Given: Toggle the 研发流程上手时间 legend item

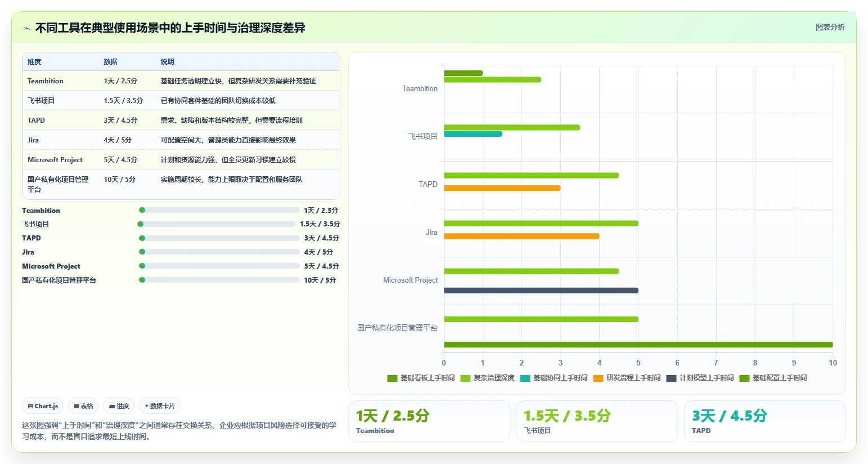Looking at the screenshot, I should click(x=627, y=378).
